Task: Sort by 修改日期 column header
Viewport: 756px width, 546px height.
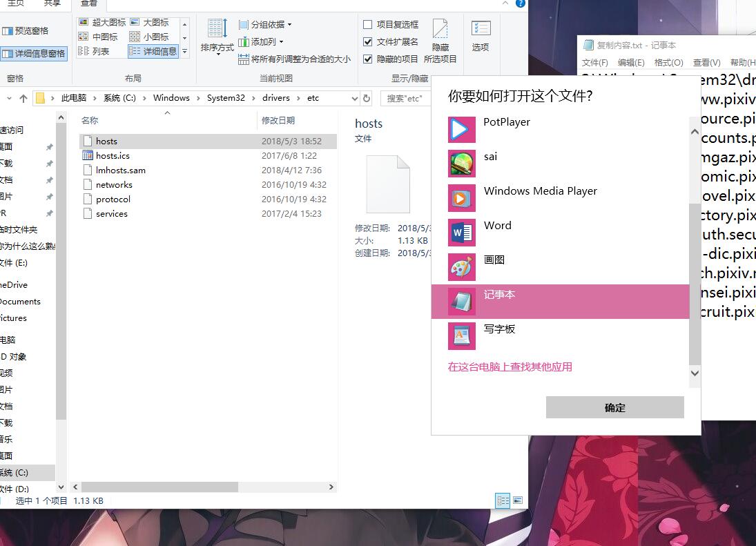Action: [x=278, y=121]
